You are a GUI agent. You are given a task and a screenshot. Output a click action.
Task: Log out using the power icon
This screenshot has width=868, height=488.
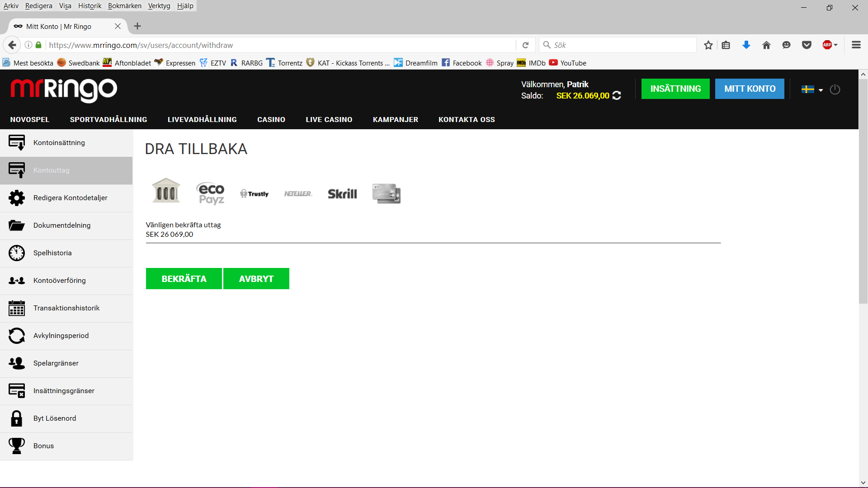[x=835, y=89]
